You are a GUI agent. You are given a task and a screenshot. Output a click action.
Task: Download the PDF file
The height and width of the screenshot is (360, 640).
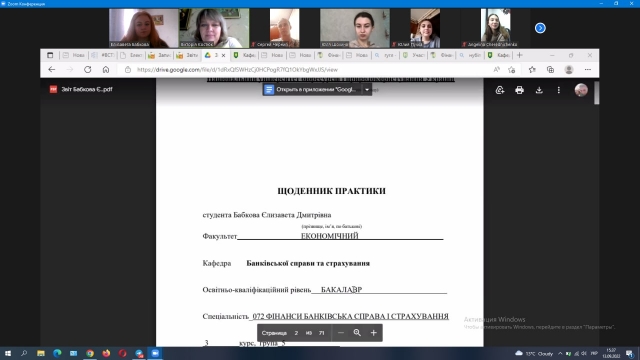[539, 90]
